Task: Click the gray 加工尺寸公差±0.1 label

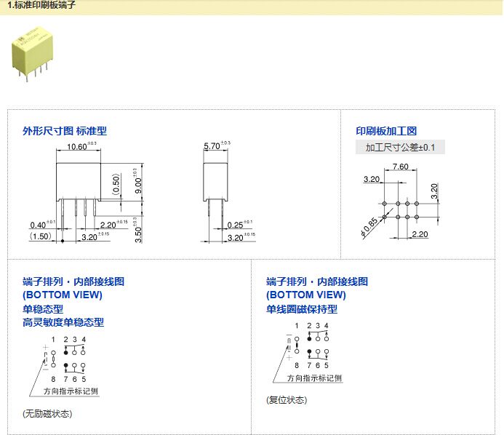Action: pos(400,148)
